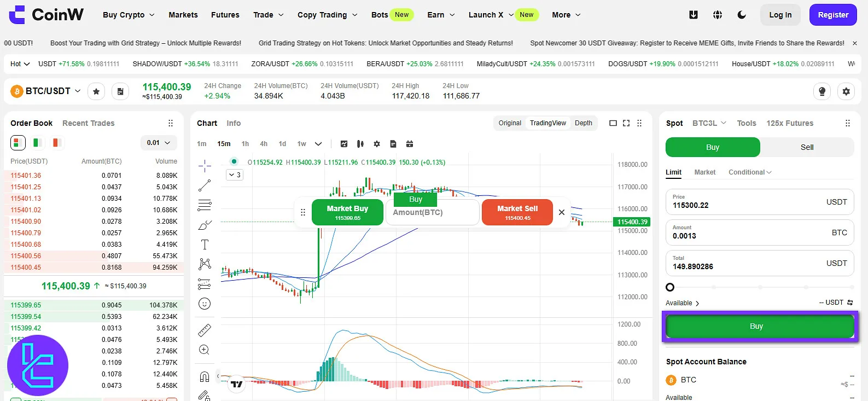The image size is (868, 401).
Task: Switch chart to TradingView view
Action: pos(548,123)
